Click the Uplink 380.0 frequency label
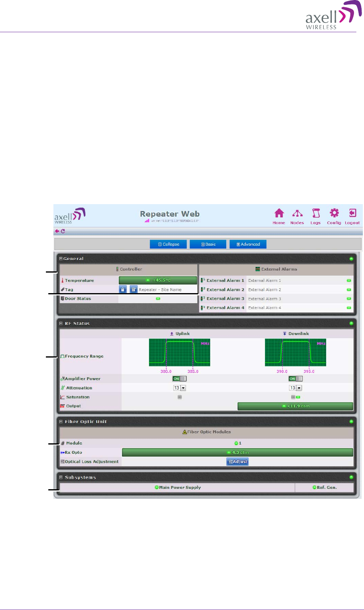The width and height of the screenshot is (364, 610). click(166, 372)
